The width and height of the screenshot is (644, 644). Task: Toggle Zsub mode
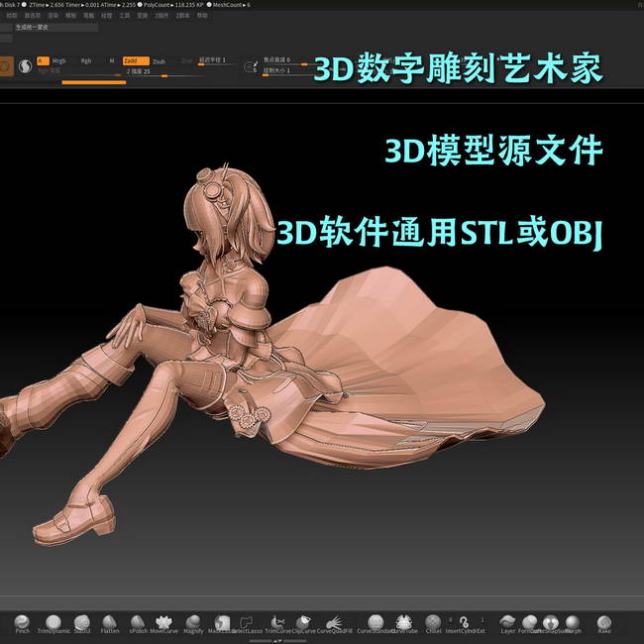[159, 61]
